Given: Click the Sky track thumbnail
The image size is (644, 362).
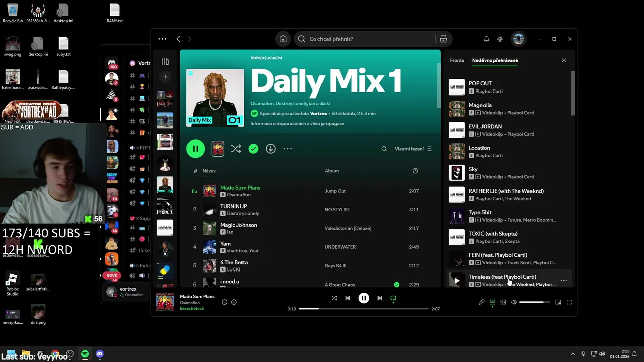Looking at the screenshot, I should click(x=456, y=172).
